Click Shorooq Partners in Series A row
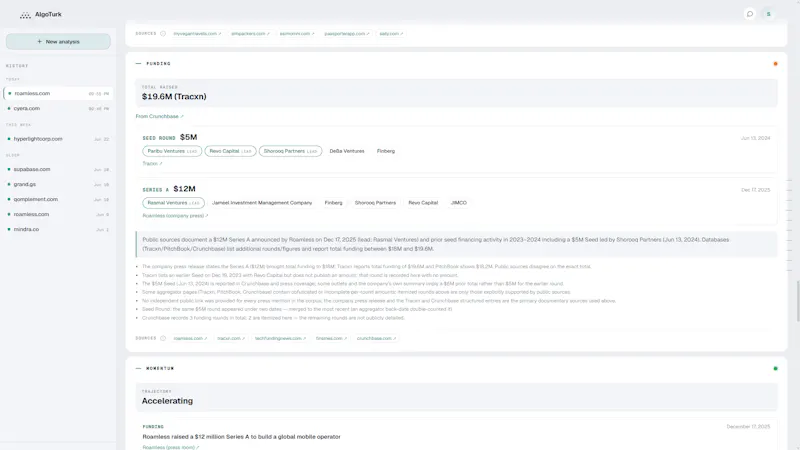800x450 pixels. [x=375, y=203]
